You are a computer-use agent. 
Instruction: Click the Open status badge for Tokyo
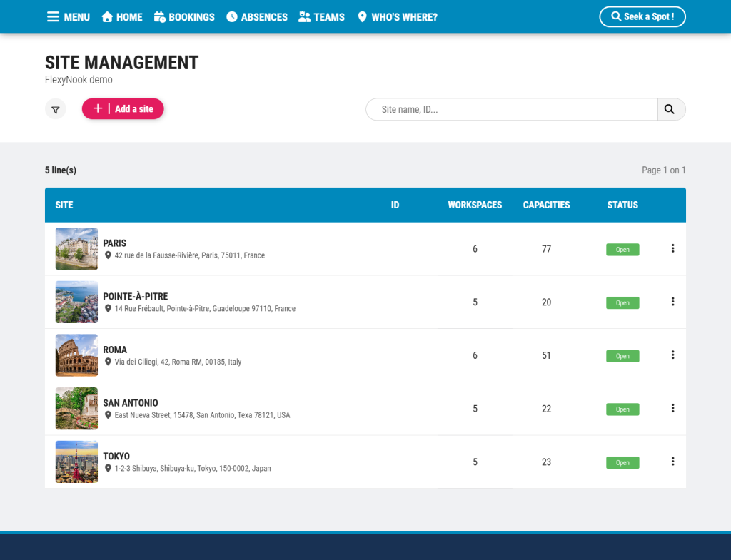(622, 463)
